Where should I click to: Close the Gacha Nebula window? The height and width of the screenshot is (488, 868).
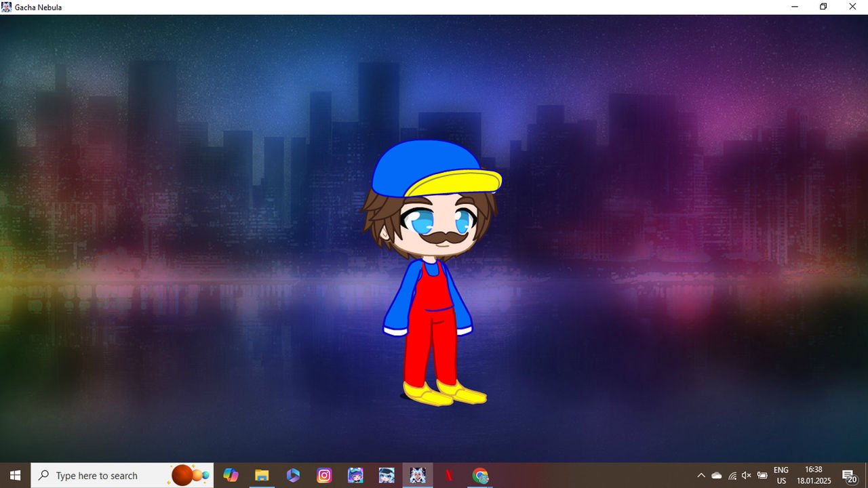(852, 7)
